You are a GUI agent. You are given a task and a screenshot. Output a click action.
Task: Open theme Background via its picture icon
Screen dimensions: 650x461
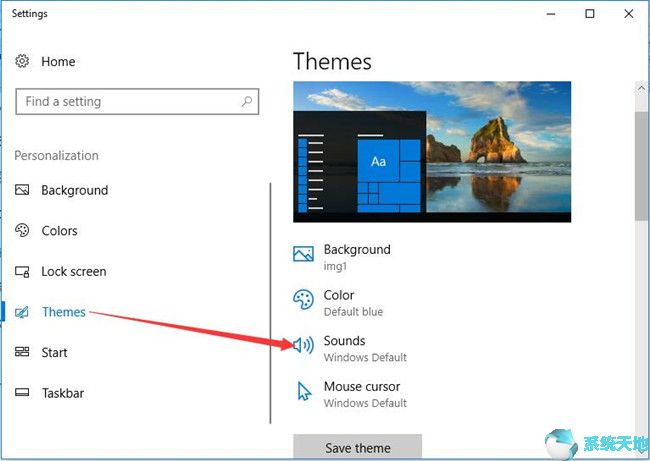[x=303, y=254]
